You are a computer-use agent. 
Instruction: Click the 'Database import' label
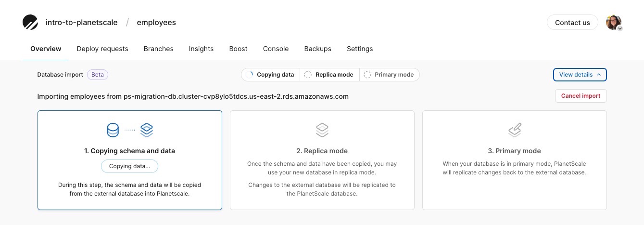(x=60, y=75)
